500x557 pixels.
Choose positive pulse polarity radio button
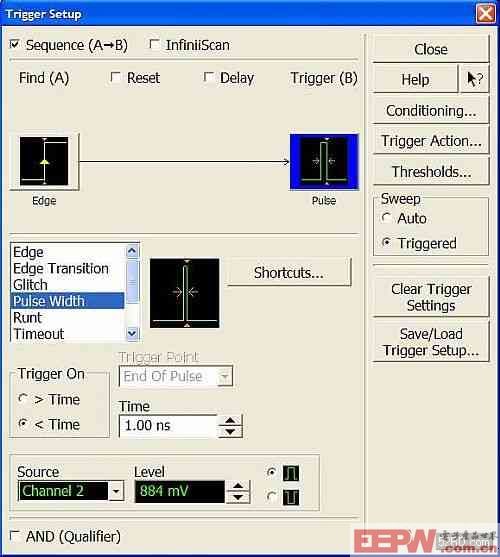tap(271, 472)
